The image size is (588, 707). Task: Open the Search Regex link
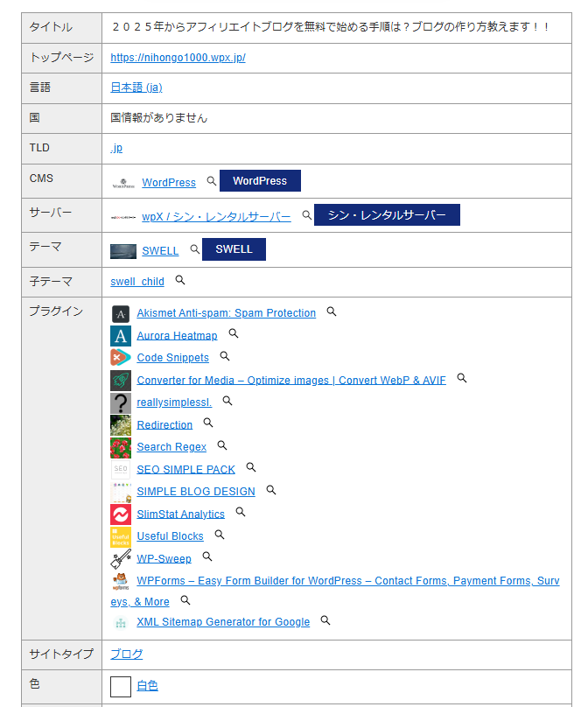(x=171, y=447)
